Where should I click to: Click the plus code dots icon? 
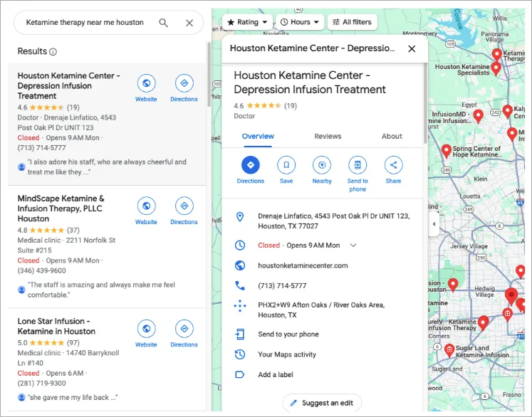(240, 306)
